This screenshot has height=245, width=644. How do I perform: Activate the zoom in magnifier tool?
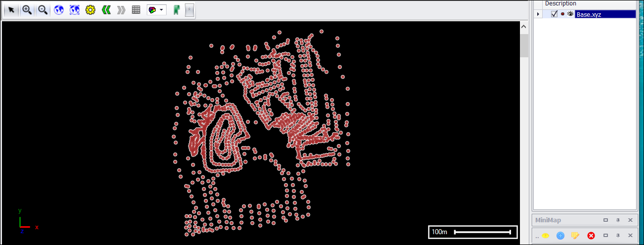point(27,10)
